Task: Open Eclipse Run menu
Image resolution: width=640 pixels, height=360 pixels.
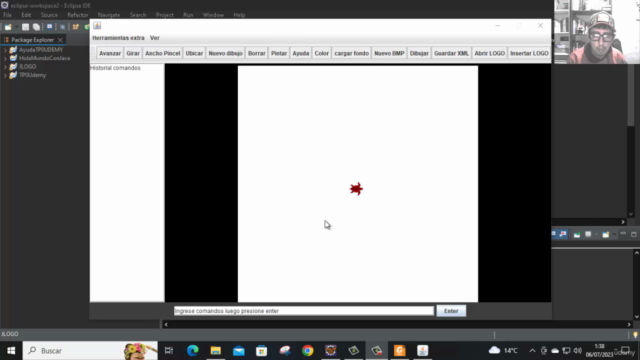Action: pos(188,15)
